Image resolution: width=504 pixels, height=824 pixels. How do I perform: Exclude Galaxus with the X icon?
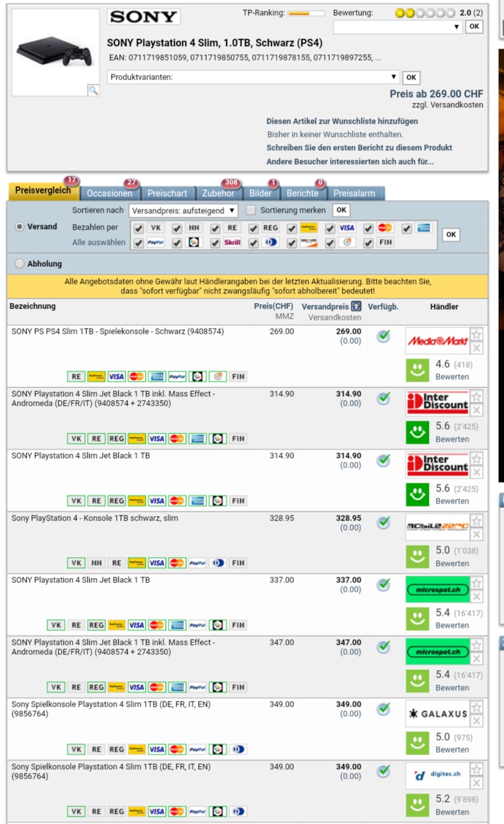pyautogui.click(x=476, y=721)
